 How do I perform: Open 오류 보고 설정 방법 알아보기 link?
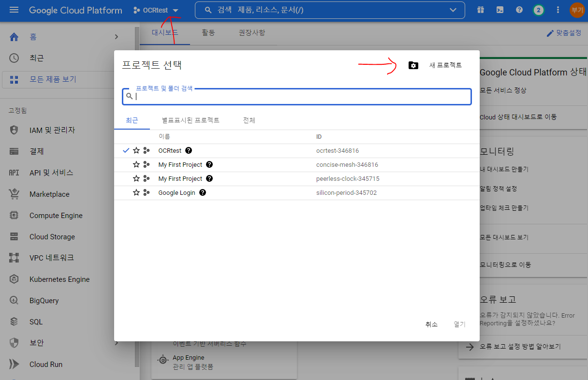520,347
